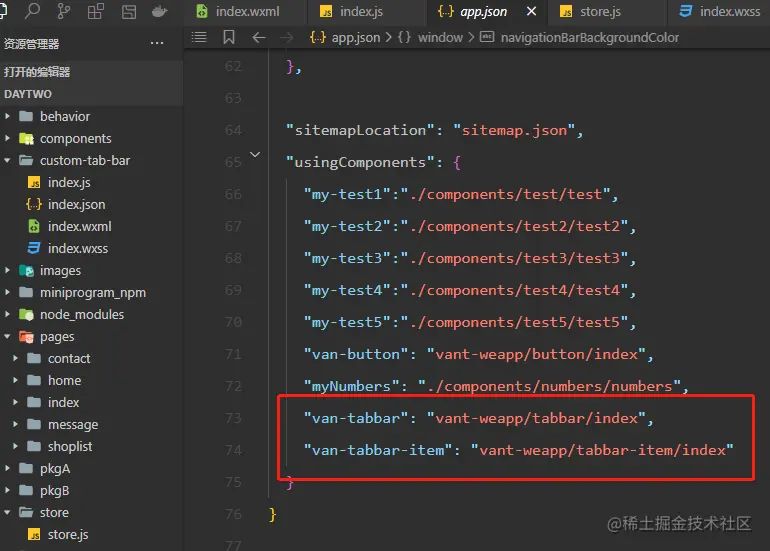Expand the miniprogram_npm folder
770x551 pixels.
[x=7, y=293]
